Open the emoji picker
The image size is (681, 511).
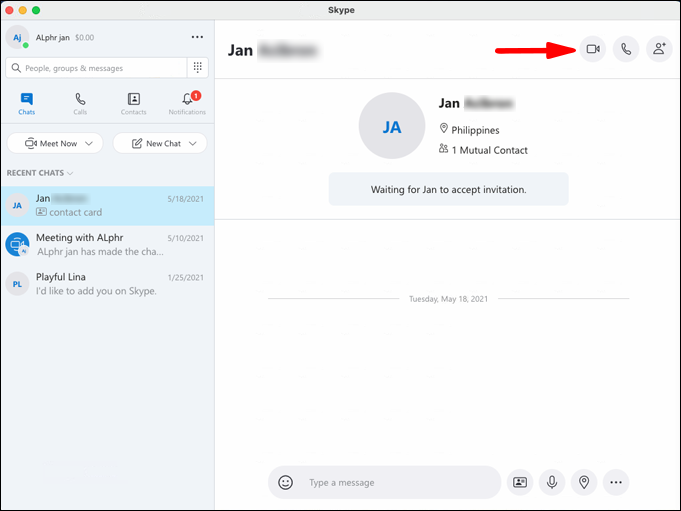point(285,482)
